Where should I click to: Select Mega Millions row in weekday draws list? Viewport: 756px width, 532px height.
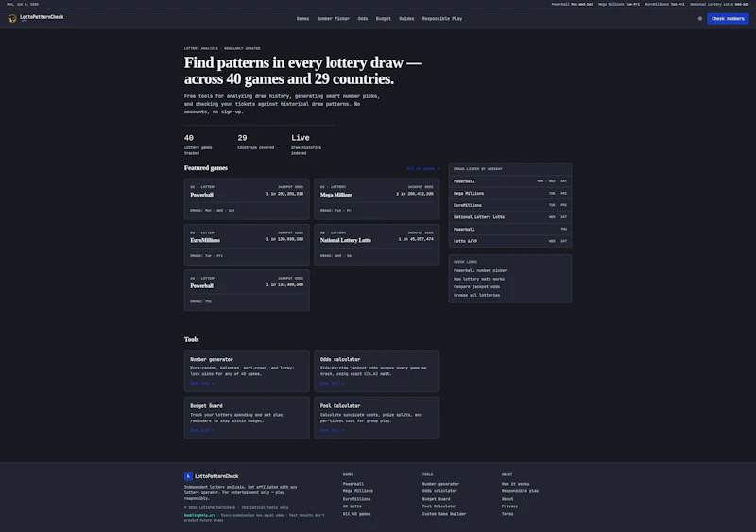(510, 194)
